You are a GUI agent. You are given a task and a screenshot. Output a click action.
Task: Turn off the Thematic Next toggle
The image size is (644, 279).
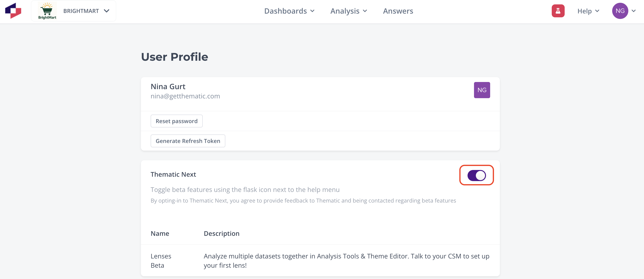pyautogui.click(x=477, y=175)
